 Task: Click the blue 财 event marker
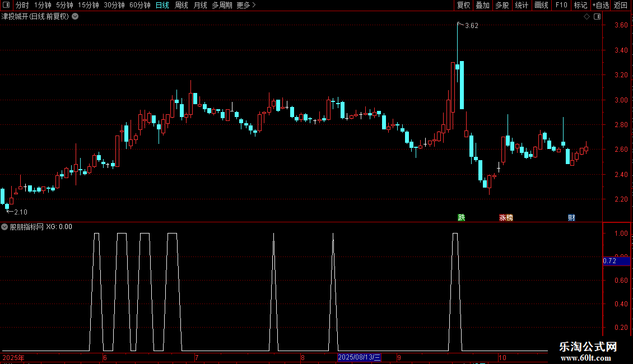coord(571,217)
